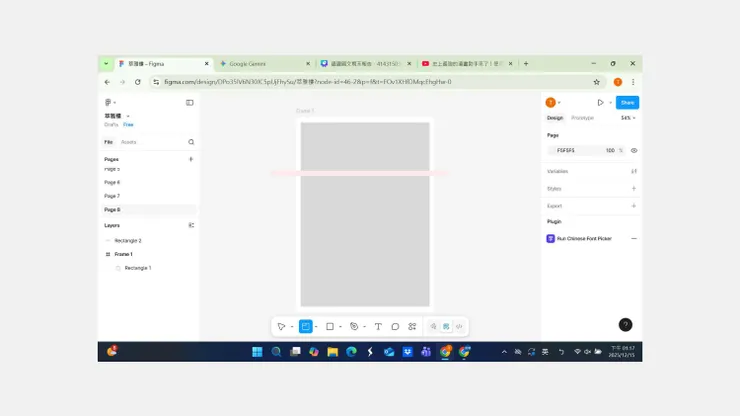
Task: Open a new browser tab
Action: point(526,64)
